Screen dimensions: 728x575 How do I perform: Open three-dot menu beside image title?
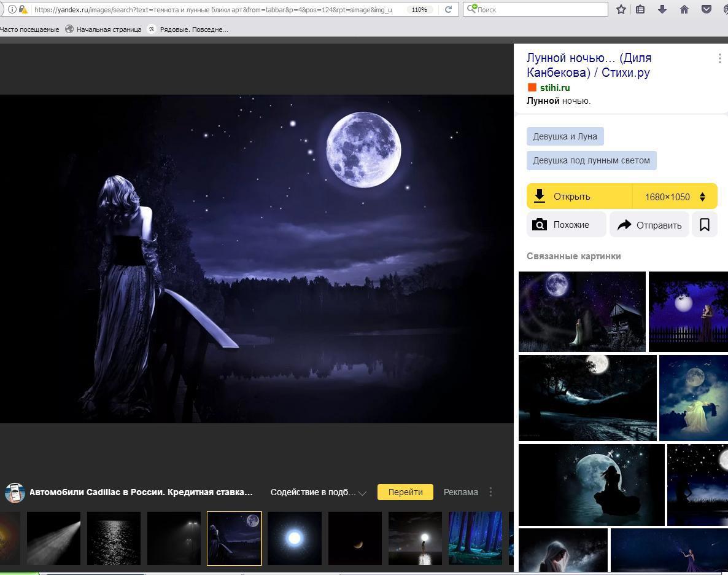719,58
